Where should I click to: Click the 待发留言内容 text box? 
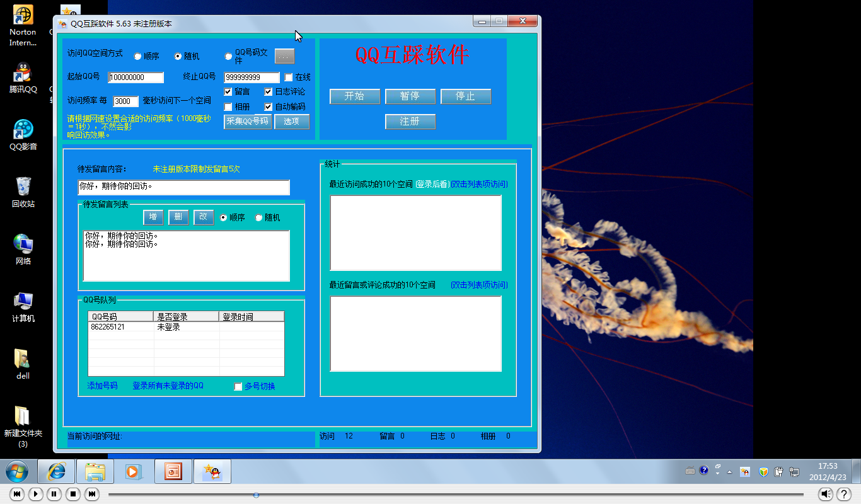184,188
